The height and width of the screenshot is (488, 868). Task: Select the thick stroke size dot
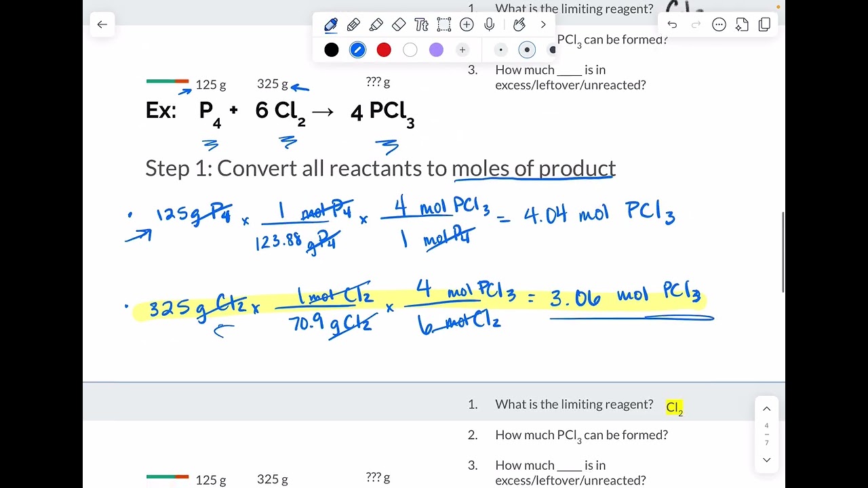click(551, 50)
